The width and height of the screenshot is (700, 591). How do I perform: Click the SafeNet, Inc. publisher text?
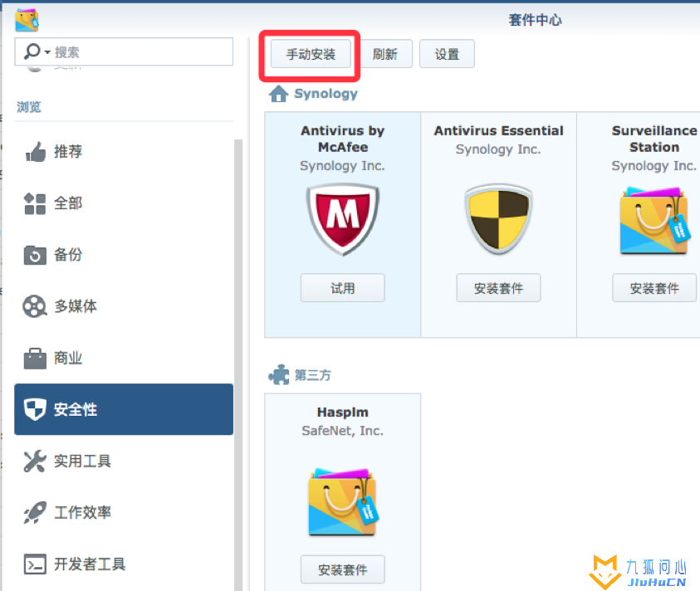pyautogui.click(x=343, y=431)
